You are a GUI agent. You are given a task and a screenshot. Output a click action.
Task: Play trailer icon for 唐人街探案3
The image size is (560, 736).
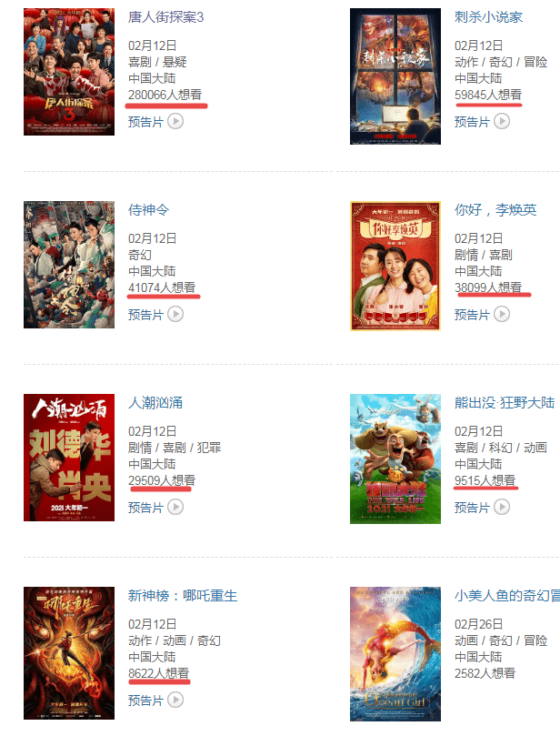[175, 122]
